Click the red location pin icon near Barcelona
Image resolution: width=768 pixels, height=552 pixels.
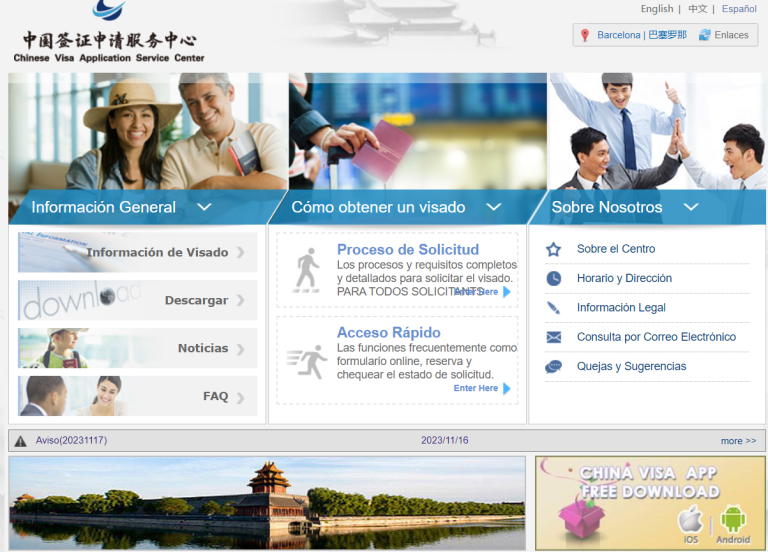(585, 35)
